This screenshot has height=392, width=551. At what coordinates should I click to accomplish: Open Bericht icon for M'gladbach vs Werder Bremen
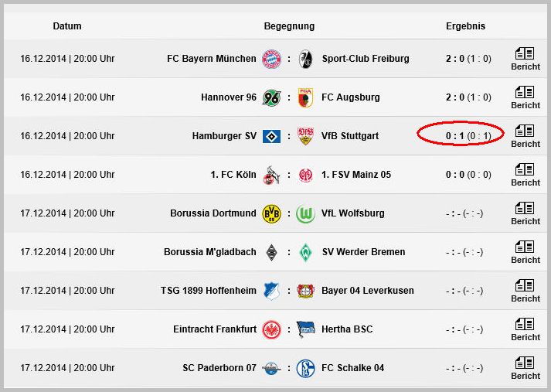(525, 252)
